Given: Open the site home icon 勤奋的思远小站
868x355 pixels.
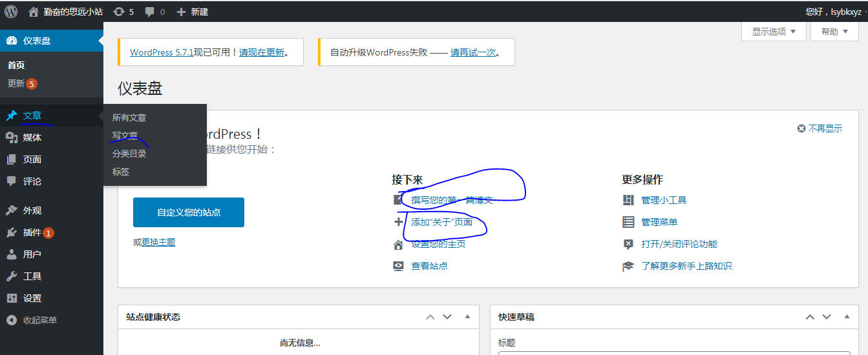Looking at the screenshot, I should [34, 12].
